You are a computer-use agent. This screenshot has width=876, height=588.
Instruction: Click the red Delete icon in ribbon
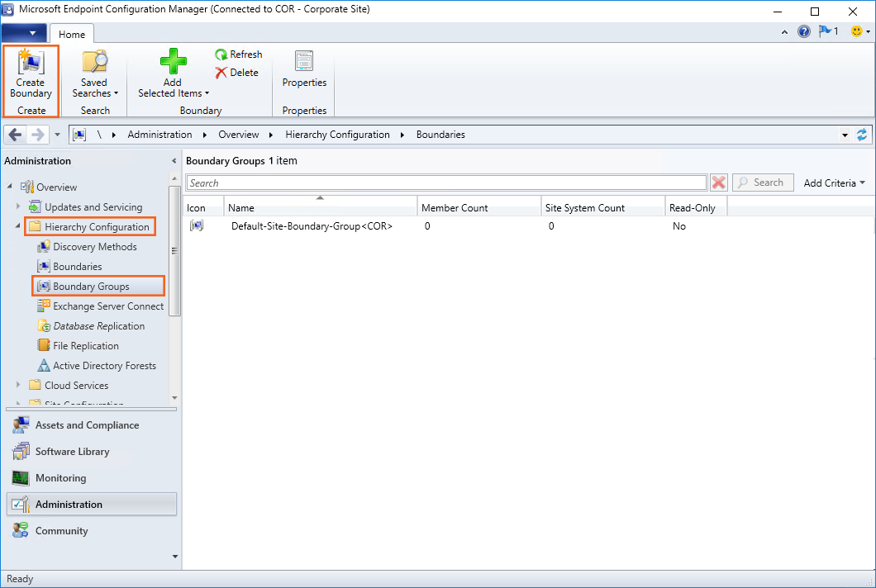click(x=221, y=73)
